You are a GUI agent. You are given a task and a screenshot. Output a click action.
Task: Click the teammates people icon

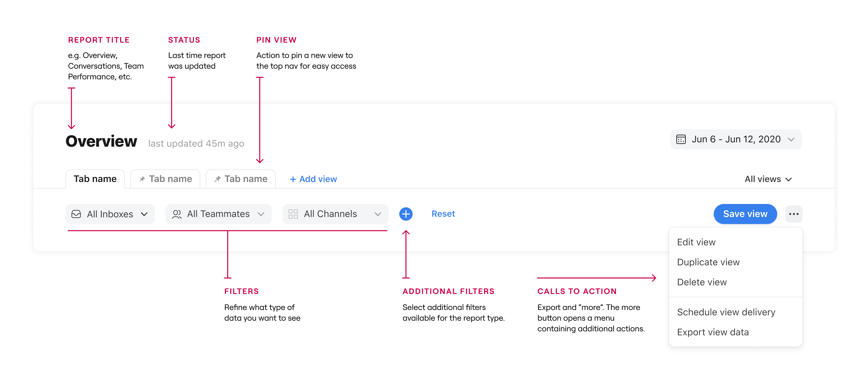click(177, 214)
